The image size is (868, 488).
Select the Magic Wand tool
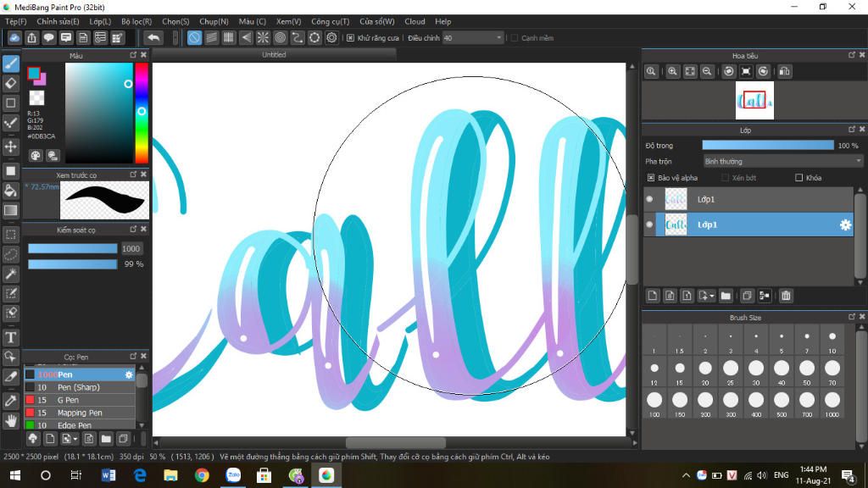10,274
